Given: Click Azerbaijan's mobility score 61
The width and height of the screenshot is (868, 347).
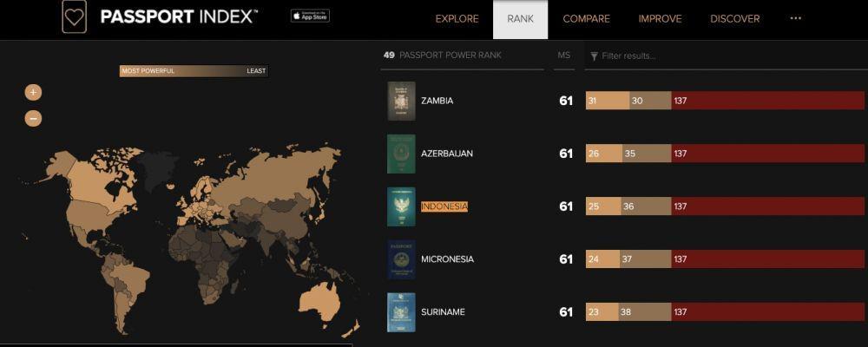Looking at the screenshot, I should (x=566, y=154).
